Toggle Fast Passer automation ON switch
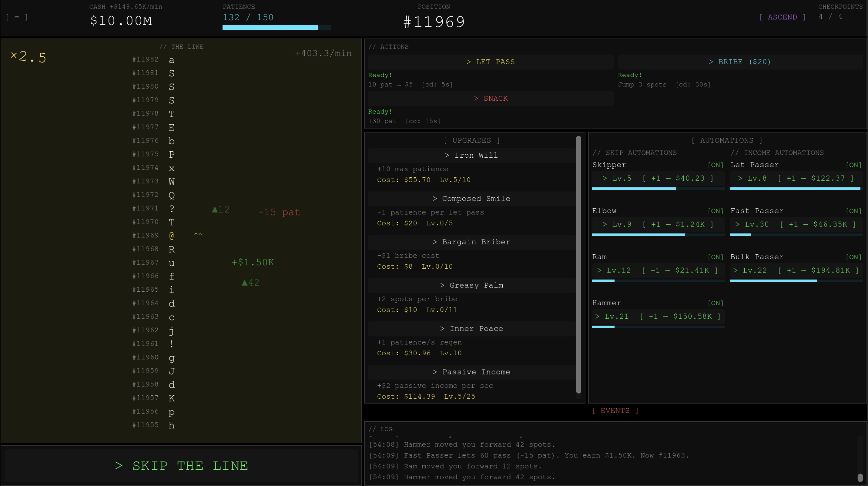The width and height of the screenshot is (868, 486). tap(853, 211)
